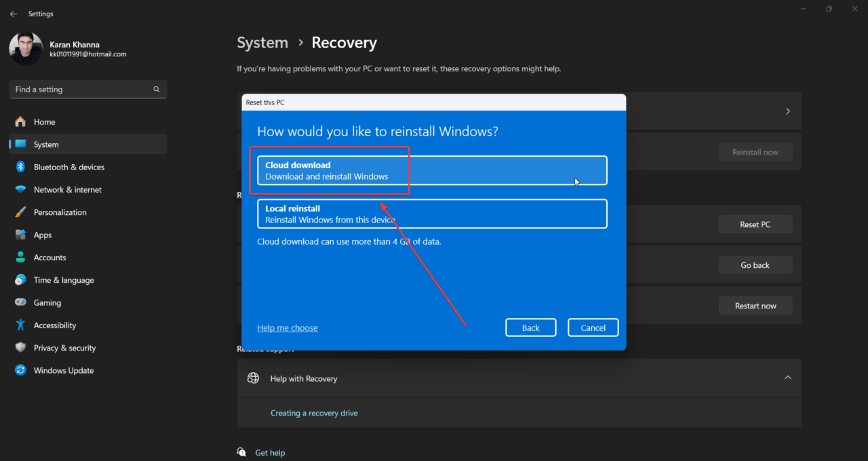Choose the Local reinstall option

point(432,214)
